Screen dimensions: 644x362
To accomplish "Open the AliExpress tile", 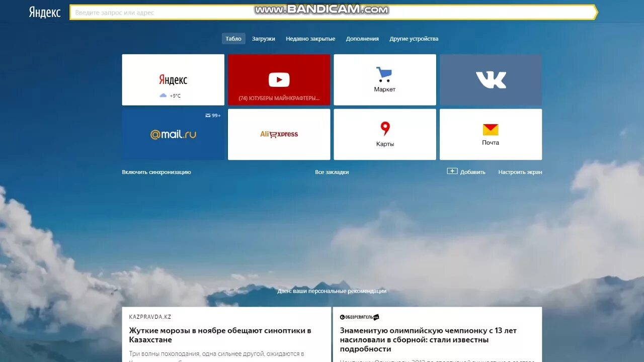I will (279, 135).
